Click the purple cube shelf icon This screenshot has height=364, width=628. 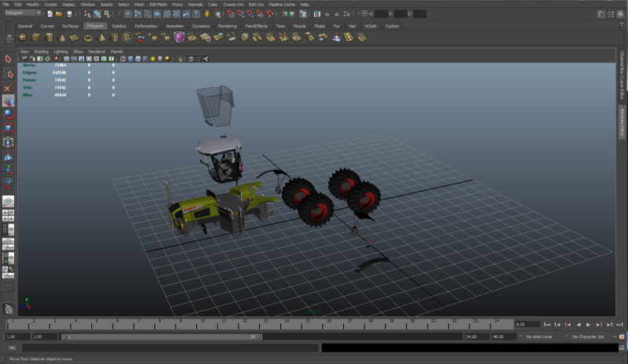(180, 37)
